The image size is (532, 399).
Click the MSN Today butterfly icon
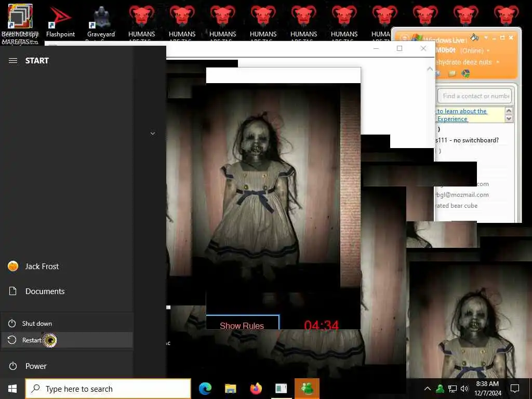(466, 73)
